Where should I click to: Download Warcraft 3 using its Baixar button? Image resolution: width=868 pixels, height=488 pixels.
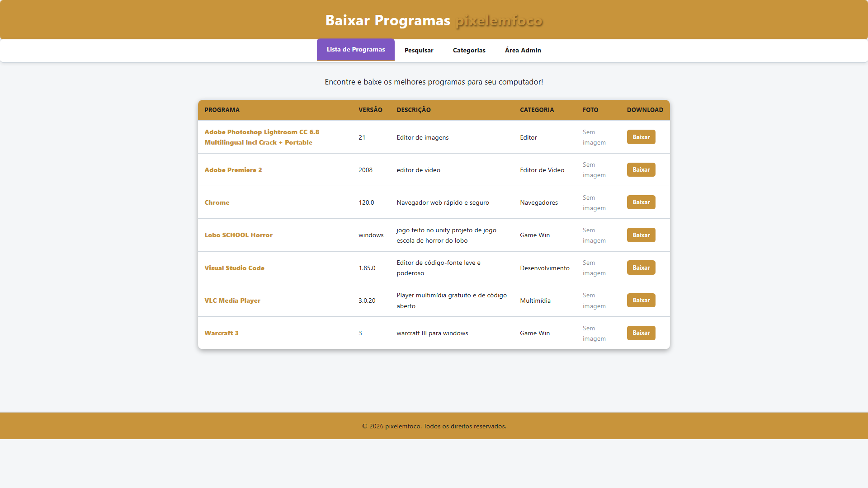pos(641,333)
